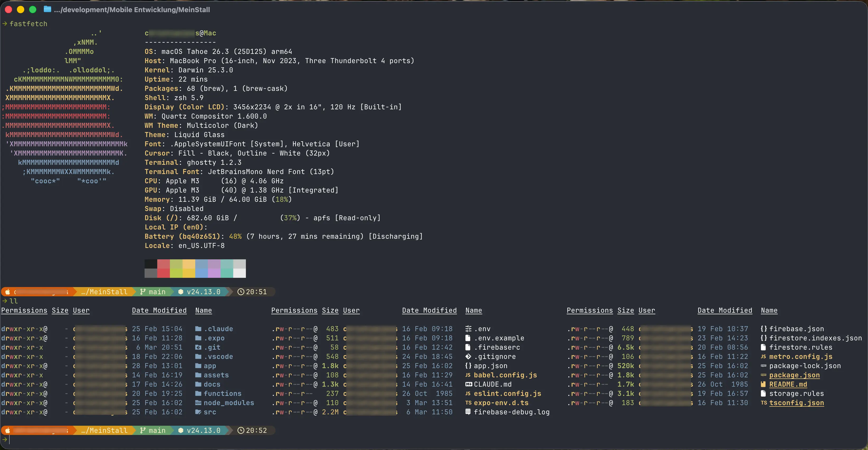Click the red swatch in the color palette
This screenshot has height=450, width=868.
point(163,269)
